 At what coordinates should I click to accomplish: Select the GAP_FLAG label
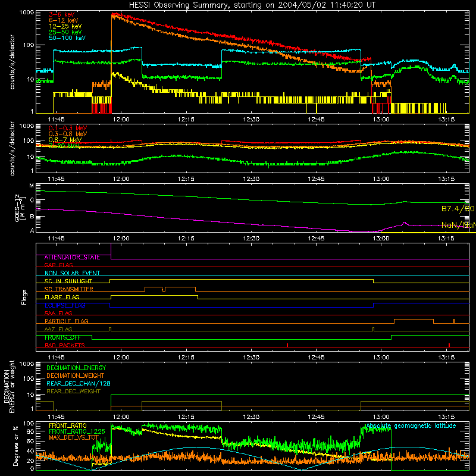59,265
